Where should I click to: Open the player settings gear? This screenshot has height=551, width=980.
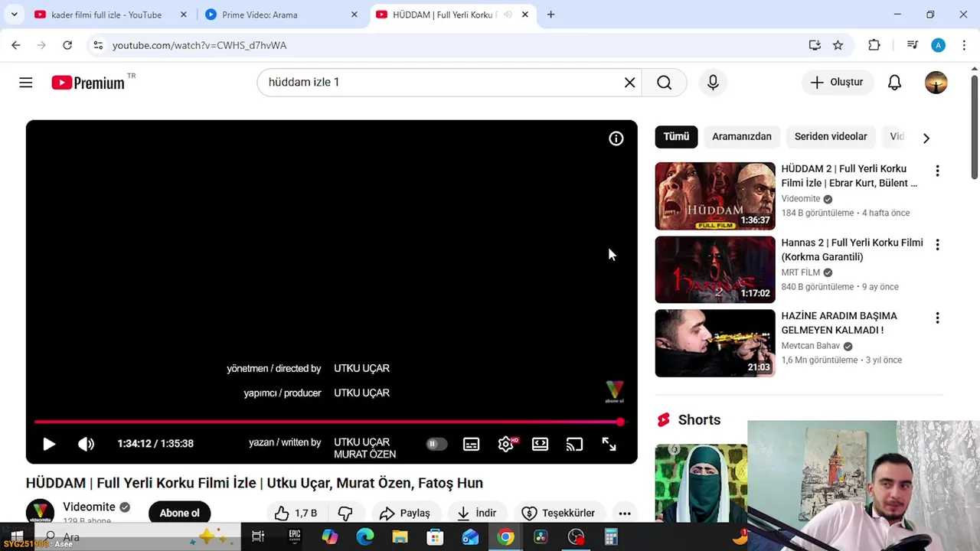click(505, 444)
